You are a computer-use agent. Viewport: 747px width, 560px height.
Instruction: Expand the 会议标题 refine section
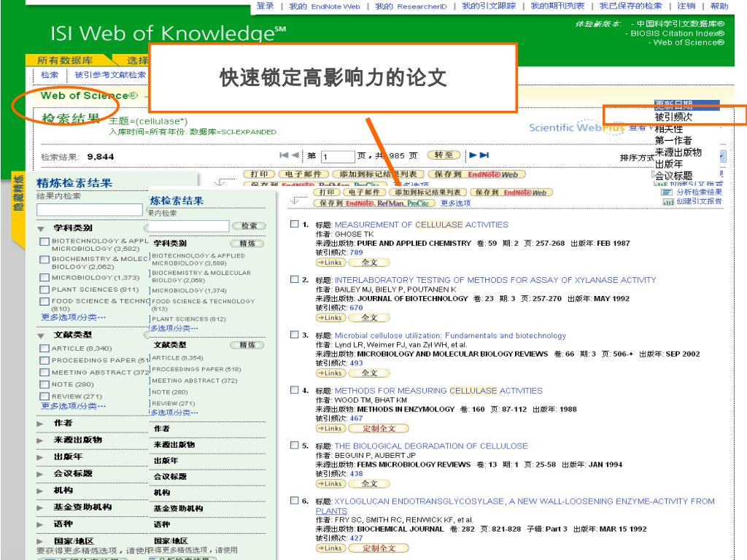click(x=40, y=474)
